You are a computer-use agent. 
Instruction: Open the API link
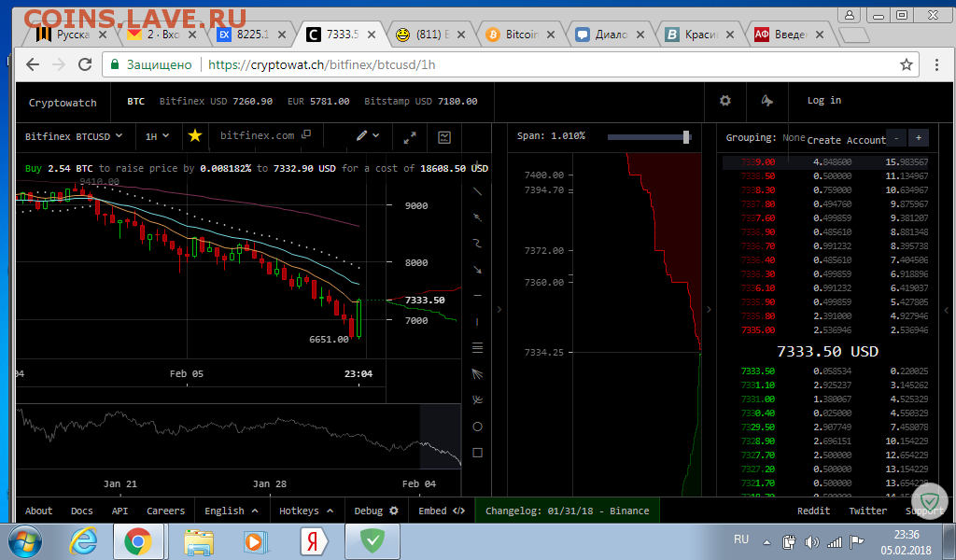pyautogui.click(x=119, y=511)
